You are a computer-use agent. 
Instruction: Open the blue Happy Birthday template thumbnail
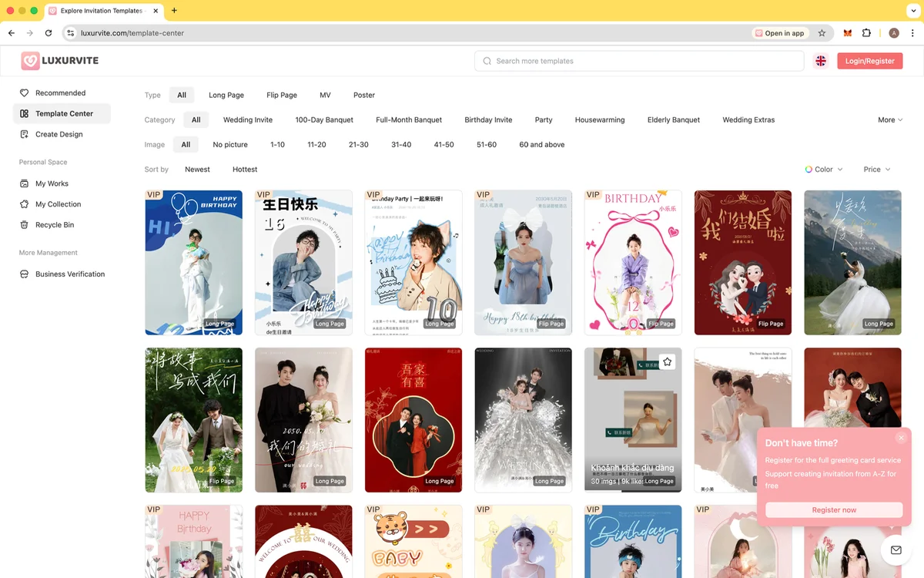coord(194,263)
